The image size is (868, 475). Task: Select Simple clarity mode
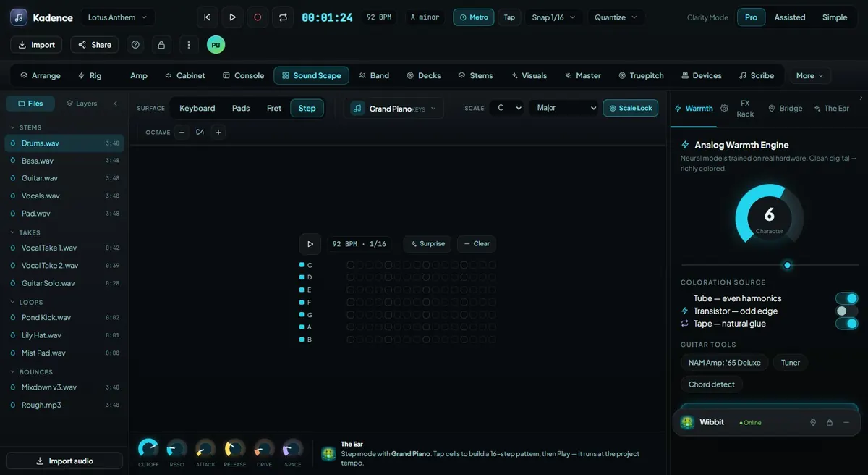tap(835, 17)
